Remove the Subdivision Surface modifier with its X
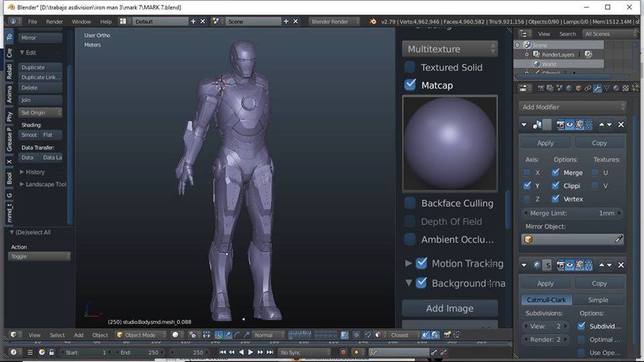 (621, 265)
